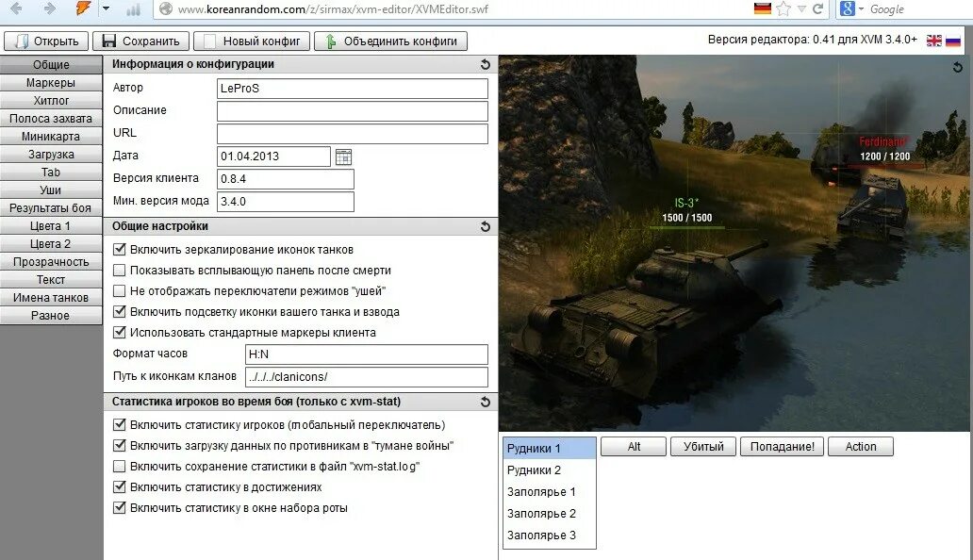Image resolution: width=973 pixels, height=560 pixels.
Task: Open the Имена танков tab
Action: click(51, 298)
